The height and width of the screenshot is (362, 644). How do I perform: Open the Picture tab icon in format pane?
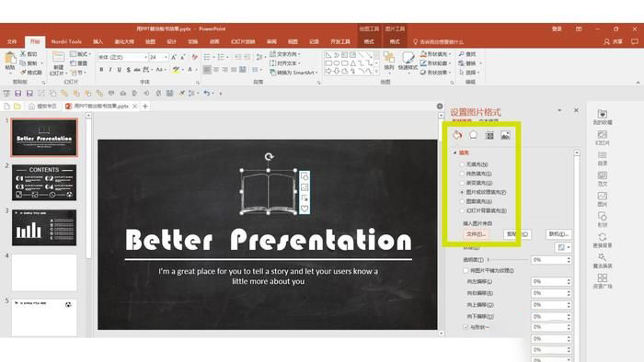(x=505, y=135)
